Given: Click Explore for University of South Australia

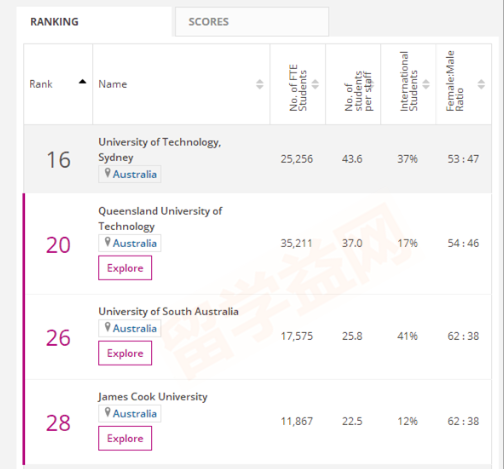Looking at the screenshot, I should point(125,353).
